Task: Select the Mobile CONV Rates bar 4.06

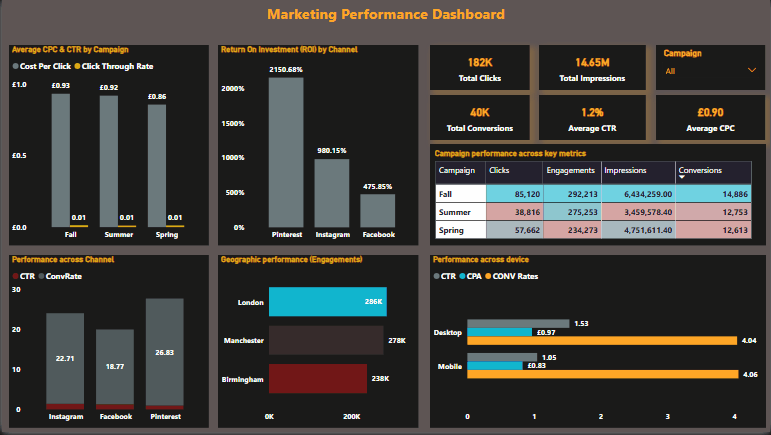Action: click(603, 375)
